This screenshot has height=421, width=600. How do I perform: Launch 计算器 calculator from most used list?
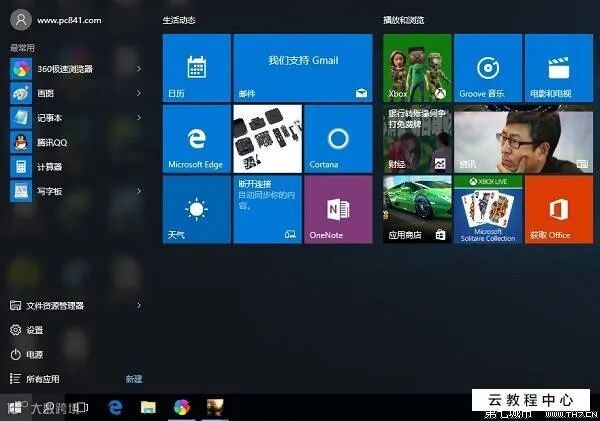[77, 167]
